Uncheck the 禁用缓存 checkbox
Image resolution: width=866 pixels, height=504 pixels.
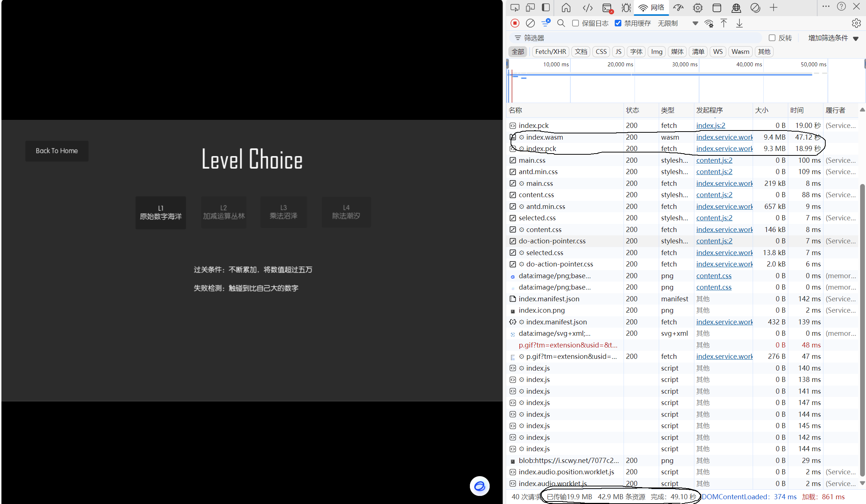click(x=618, y=23)
